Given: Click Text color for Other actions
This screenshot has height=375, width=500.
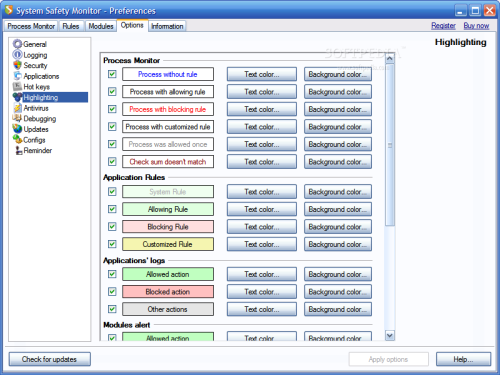Looking at the screenshot, I should tap(262, 309).
